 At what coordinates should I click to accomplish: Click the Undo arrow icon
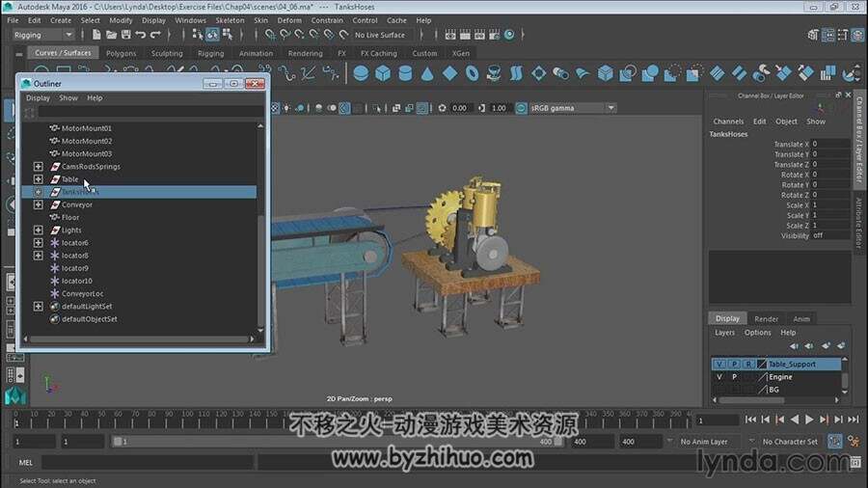(141, 35)
